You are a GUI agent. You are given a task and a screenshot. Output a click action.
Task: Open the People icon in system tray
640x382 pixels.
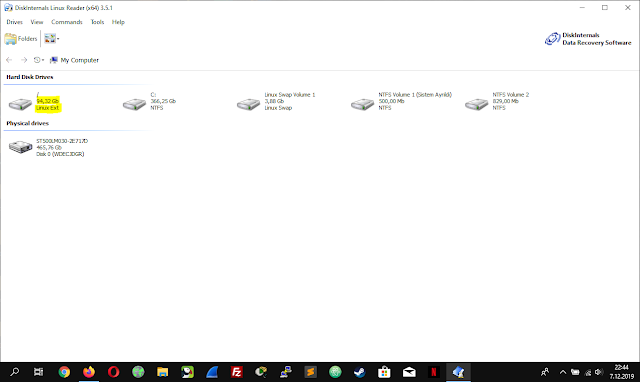click(x=545, y=372)
